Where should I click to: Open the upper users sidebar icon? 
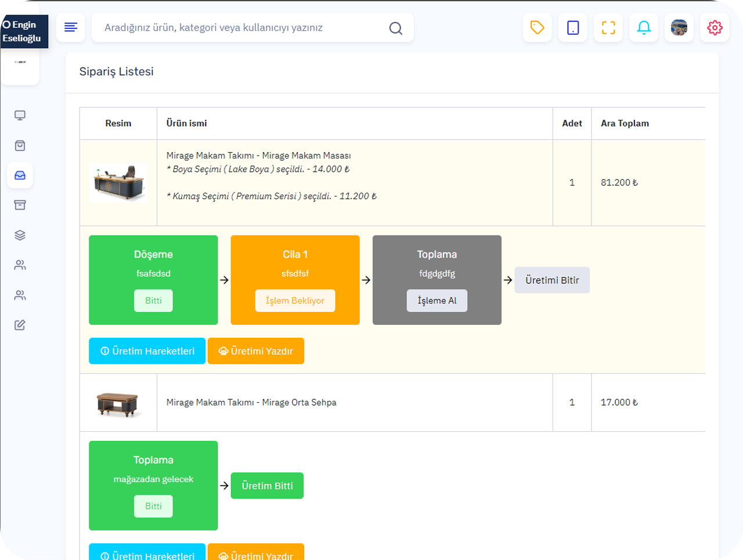point(20,265)
